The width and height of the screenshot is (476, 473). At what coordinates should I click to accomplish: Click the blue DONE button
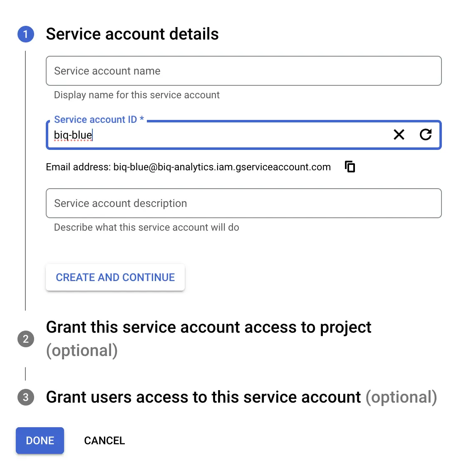click(40, 441)
